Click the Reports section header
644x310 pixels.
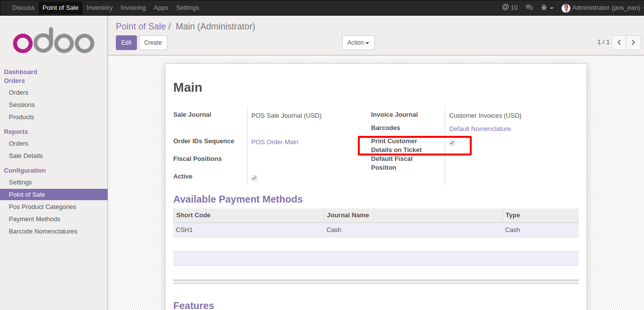coord(16,131)
